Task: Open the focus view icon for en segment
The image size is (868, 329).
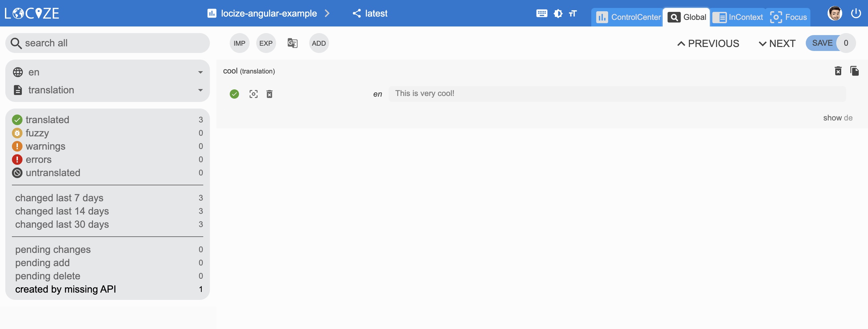Action: (253, 94)
